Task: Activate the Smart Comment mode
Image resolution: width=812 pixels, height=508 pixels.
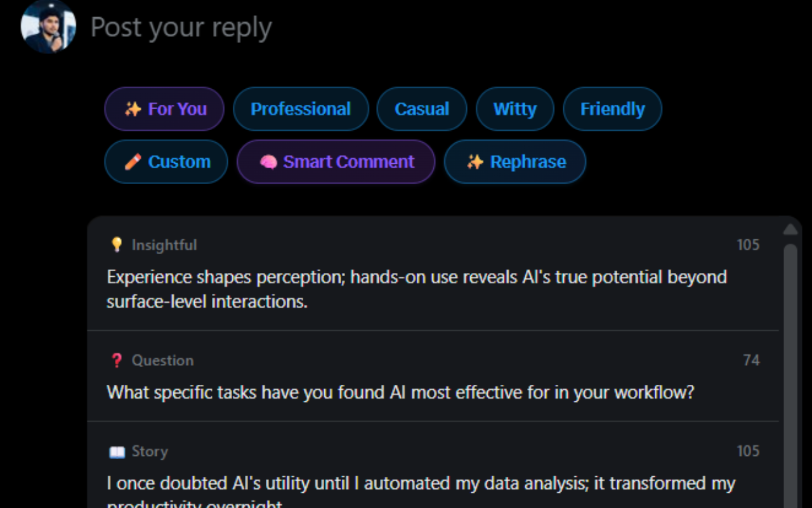Action: (336, 162)
